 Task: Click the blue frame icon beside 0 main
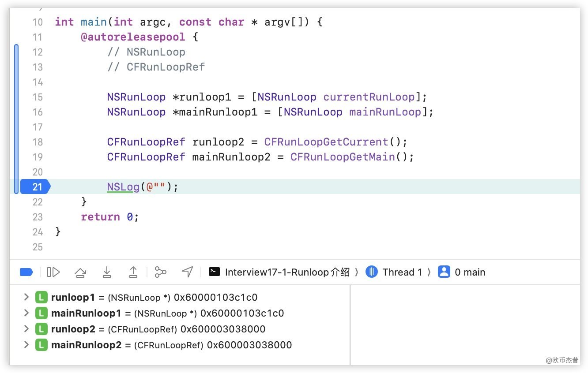coord(444,272)
